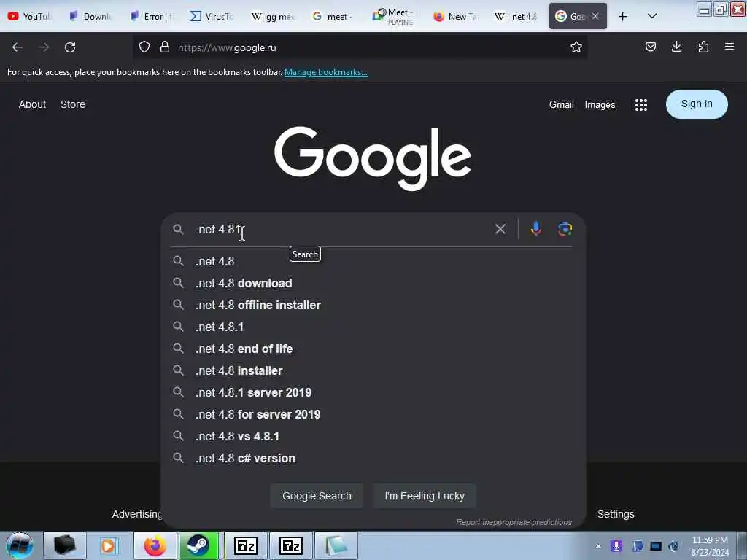Click the site security padlock icon
Screen dimensions: 747x560
[165, 47]
